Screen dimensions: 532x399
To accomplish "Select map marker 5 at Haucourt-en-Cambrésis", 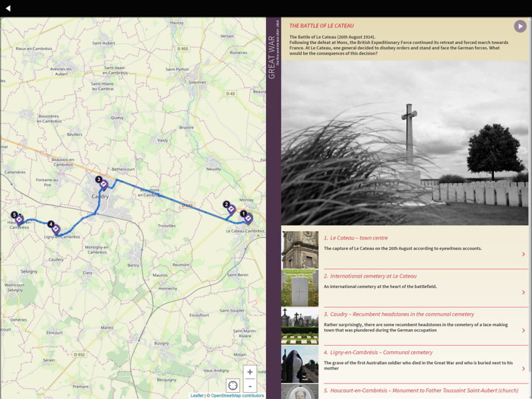I will [19, 220].
